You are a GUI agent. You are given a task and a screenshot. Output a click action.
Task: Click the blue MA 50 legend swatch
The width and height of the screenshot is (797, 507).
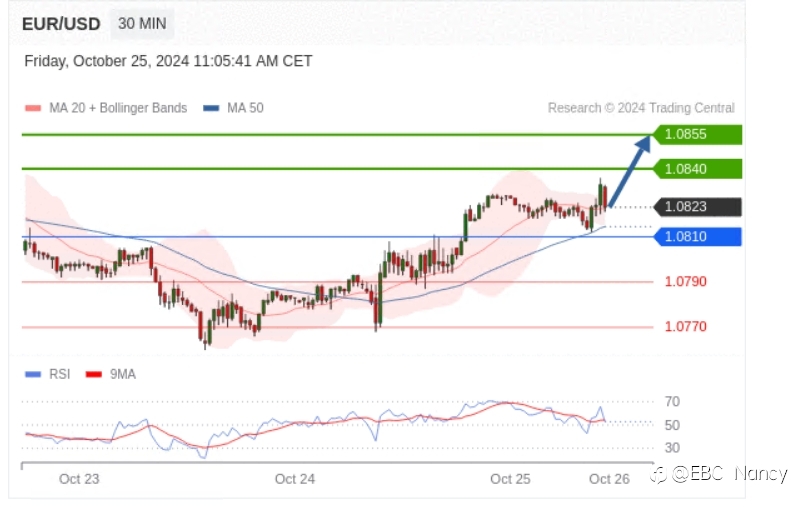click(211, 108)
